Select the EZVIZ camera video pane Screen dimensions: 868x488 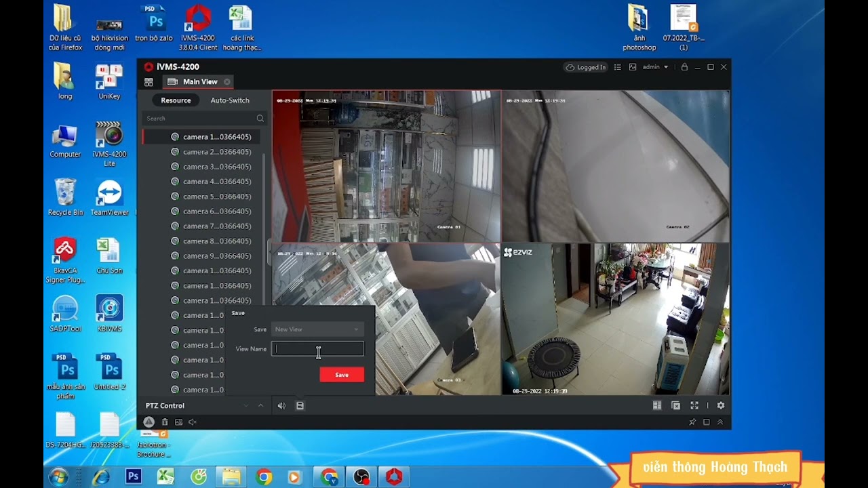(x=616, y=319)
